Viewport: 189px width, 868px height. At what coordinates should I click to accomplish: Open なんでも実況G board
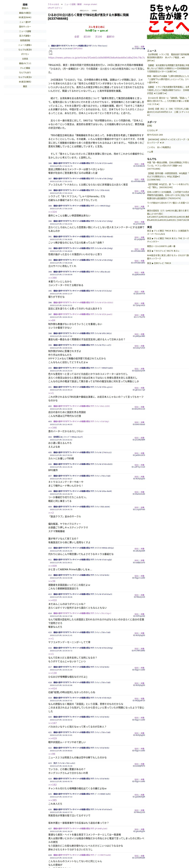point(25,49)
